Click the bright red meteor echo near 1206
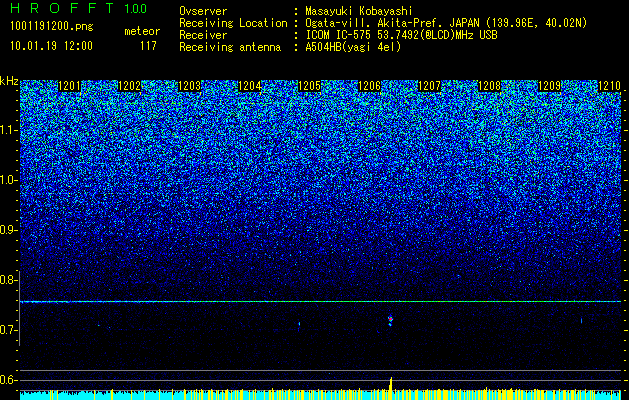This screenshot has height=400, width=629. coord(390,319)
